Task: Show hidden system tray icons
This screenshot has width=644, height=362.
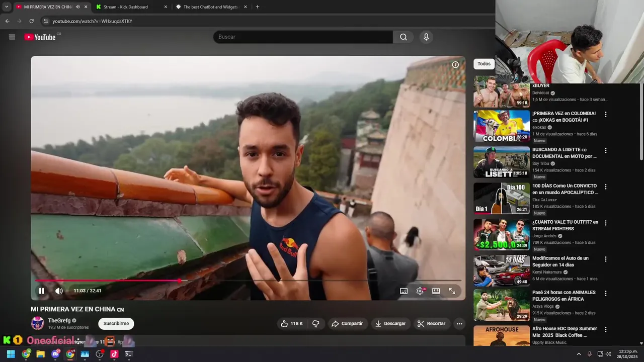Action: tap(579, 354)
